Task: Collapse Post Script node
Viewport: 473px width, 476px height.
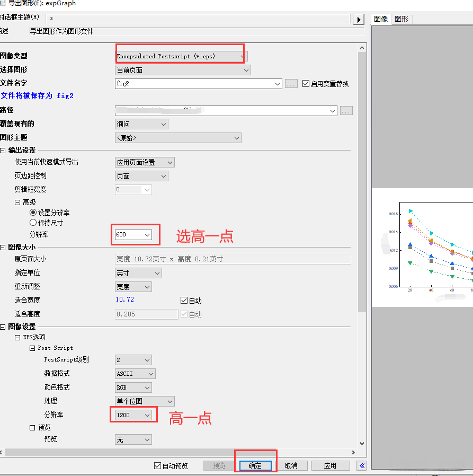Action: click(32, 348)
